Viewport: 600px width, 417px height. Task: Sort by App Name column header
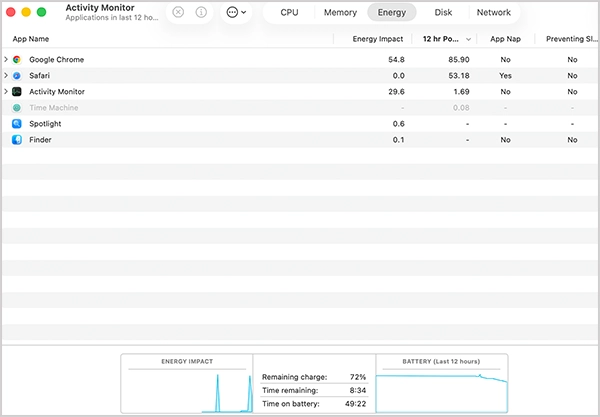pyautogui.click(x=31, y=39)
